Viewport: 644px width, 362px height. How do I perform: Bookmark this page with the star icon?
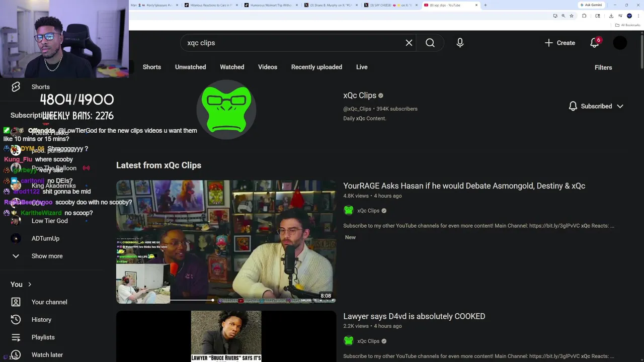coord(572,16)
